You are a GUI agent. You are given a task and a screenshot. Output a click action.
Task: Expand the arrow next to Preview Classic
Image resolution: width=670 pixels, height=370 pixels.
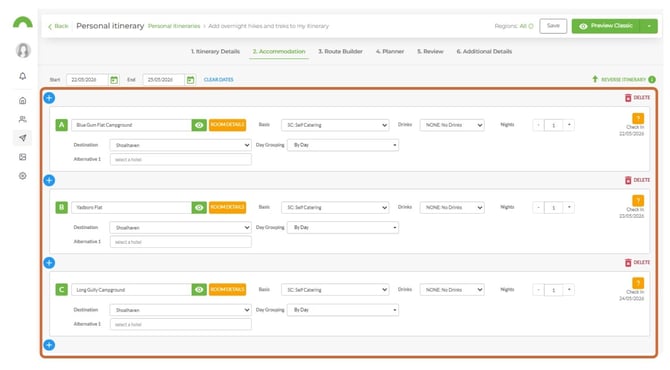[649, 26]
